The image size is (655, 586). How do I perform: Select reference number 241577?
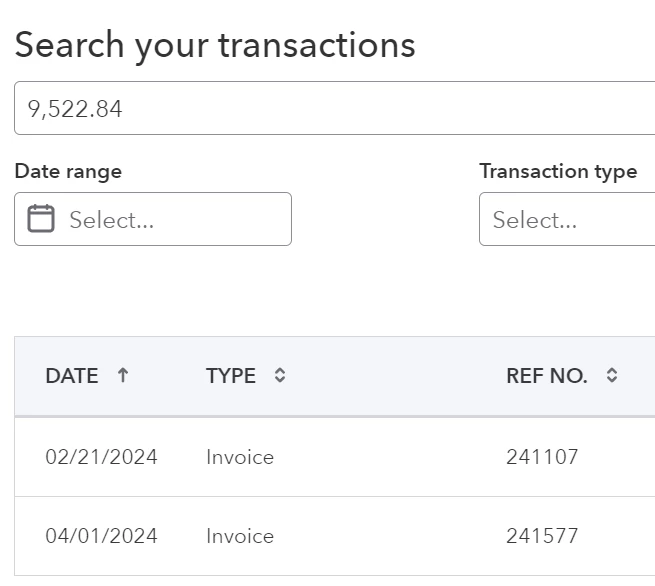(x=542, y=535)
